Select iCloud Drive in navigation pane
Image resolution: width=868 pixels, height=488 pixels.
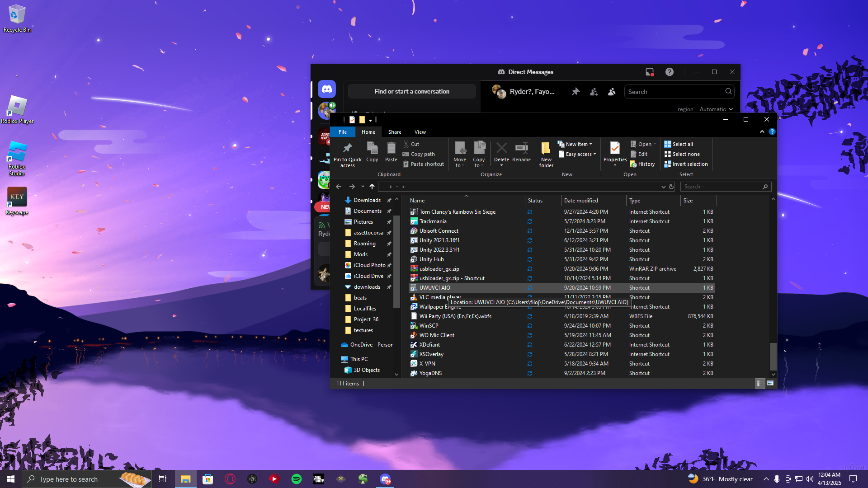tap(368, 276)
